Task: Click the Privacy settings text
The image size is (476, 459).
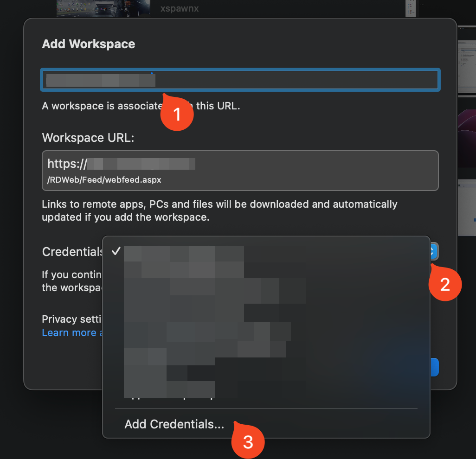Action: click(71, 319)
